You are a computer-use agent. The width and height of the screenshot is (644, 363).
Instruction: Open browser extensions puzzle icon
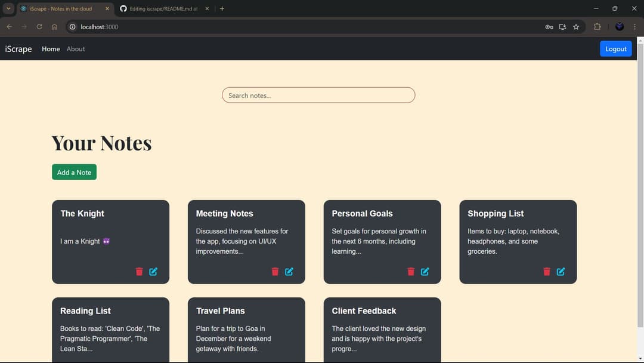(597, 27)
